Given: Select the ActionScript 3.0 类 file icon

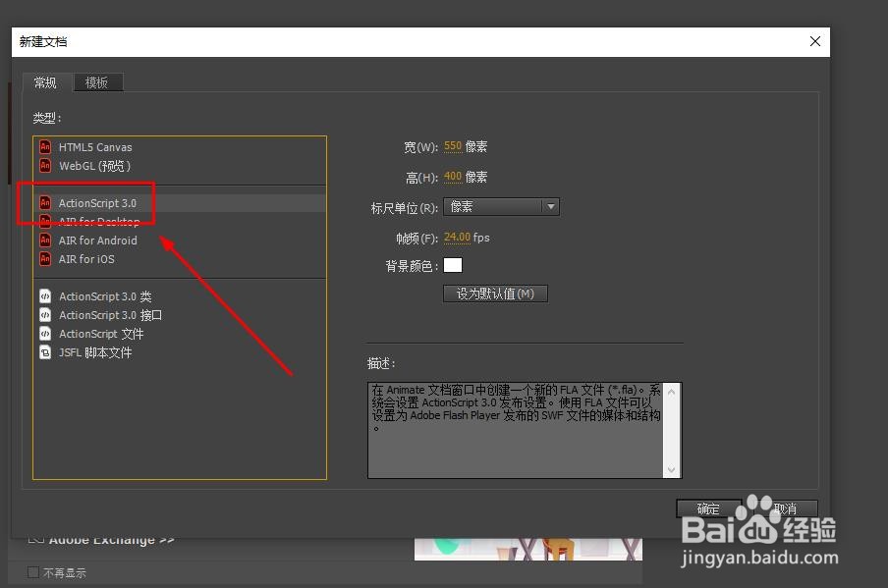Looking at the screenshot, I should 45,296.
